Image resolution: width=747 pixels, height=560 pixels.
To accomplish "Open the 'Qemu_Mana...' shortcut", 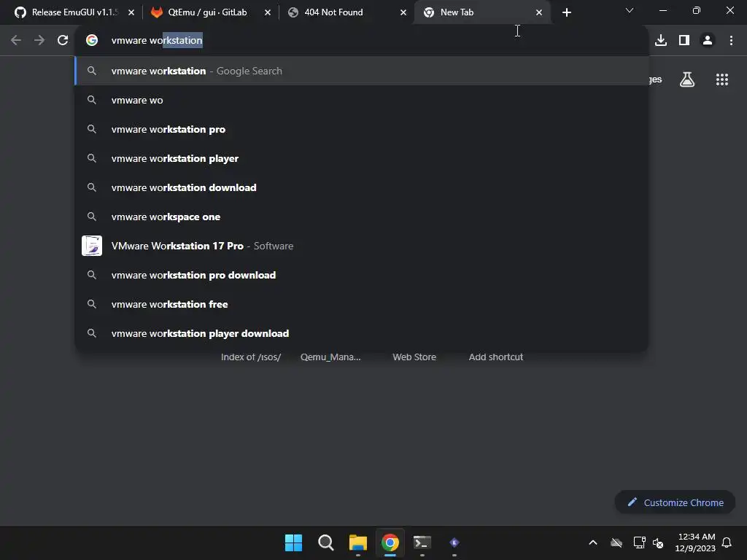I will 330,357.
